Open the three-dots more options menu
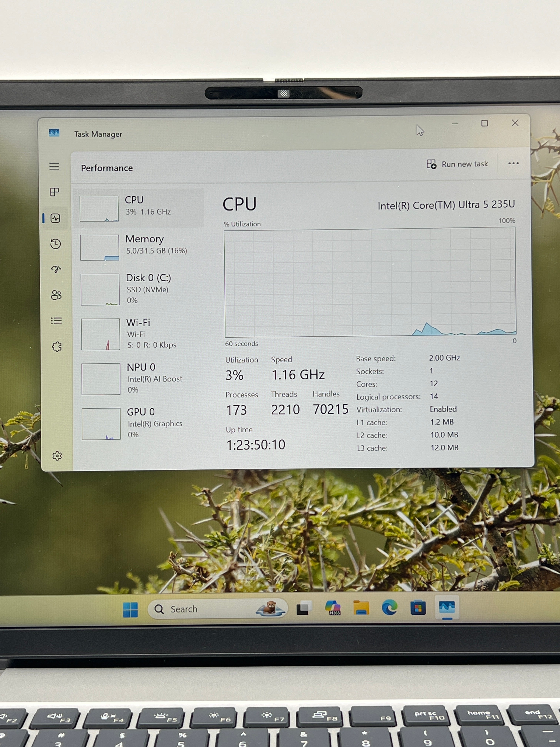 coord(513,163)
